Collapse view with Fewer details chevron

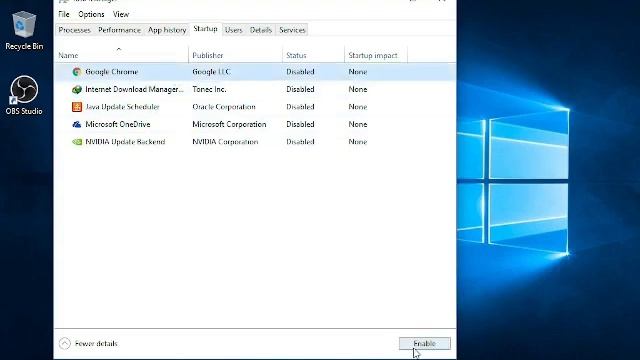(64, 344)
